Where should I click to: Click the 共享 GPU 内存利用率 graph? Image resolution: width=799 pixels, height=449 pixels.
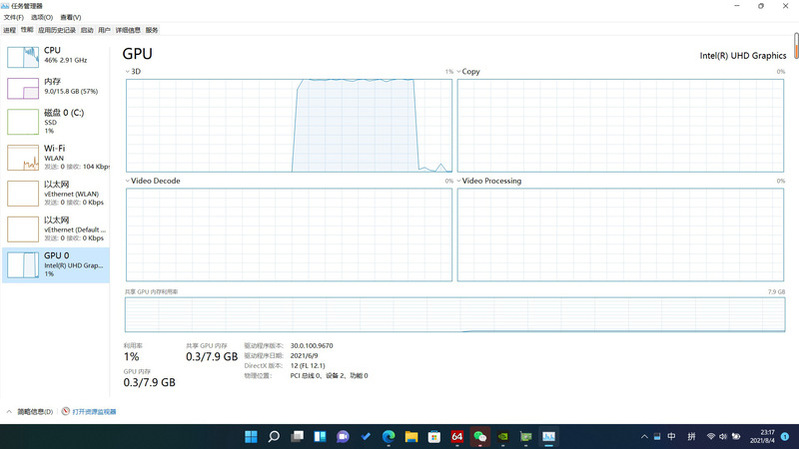click(x=455, y=315)
